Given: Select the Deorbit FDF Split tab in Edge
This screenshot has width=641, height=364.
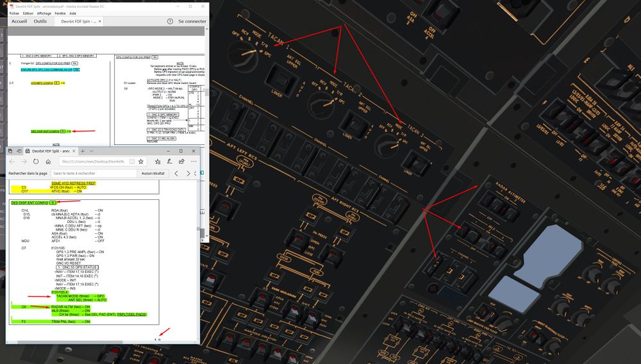Looking at the screenshot, I should (49, 151).
